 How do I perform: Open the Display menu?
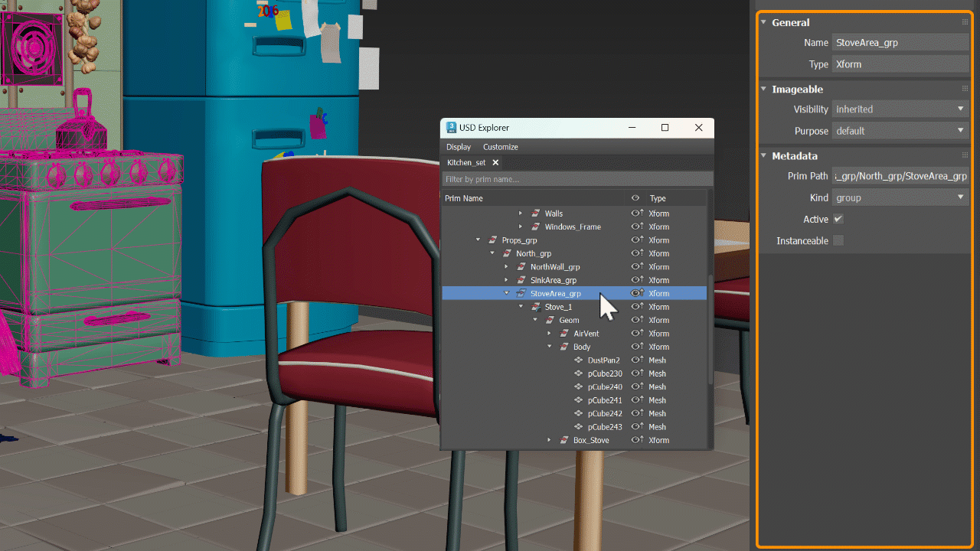[x=459, y=147]
